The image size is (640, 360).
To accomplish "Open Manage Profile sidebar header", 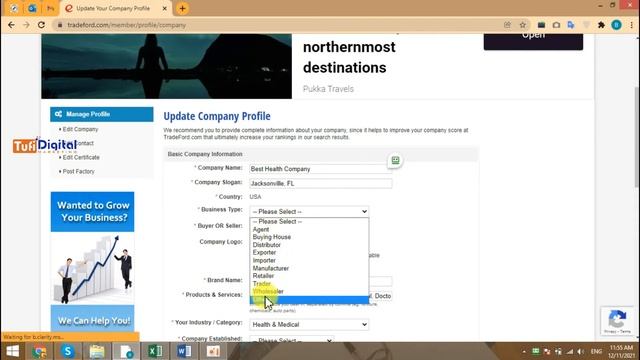I will [x=102, y=114].
